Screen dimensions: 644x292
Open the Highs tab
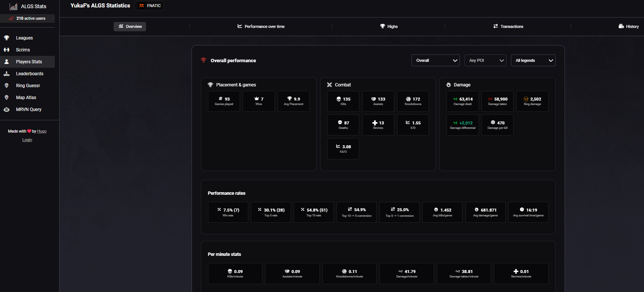(389, 26)
